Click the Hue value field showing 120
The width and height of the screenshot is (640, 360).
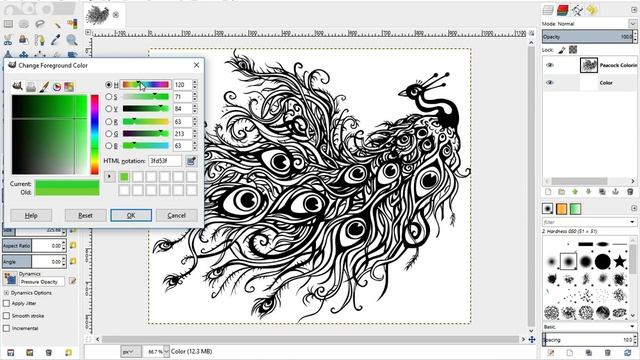click(x=182, y=84)
